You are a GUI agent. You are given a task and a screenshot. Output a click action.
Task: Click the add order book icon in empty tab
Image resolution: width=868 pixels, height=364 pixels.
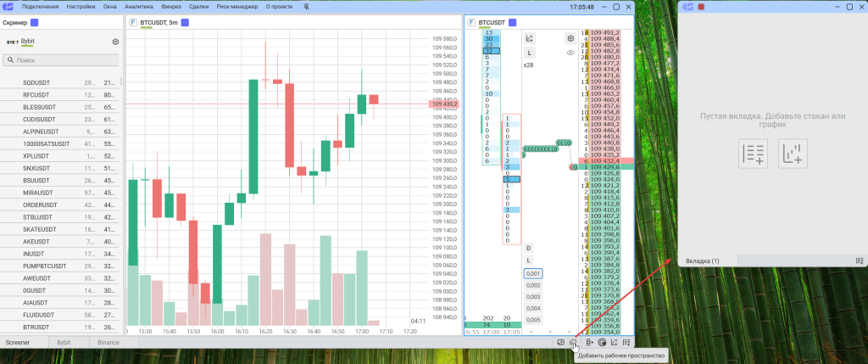[x=753, y=154]
